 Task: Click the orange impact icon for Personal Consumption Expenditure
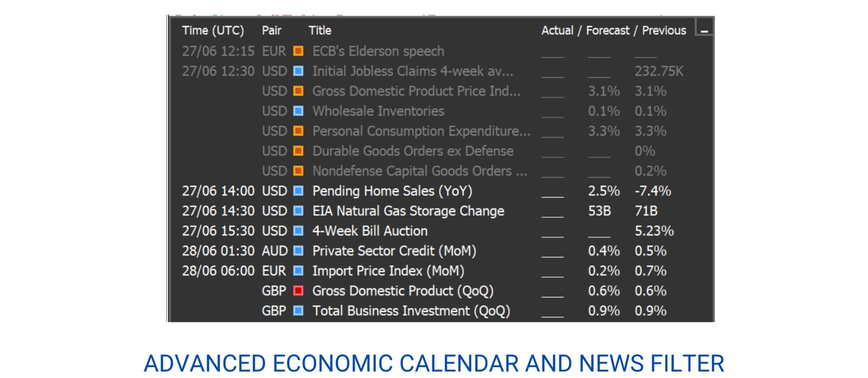point(299,131)
